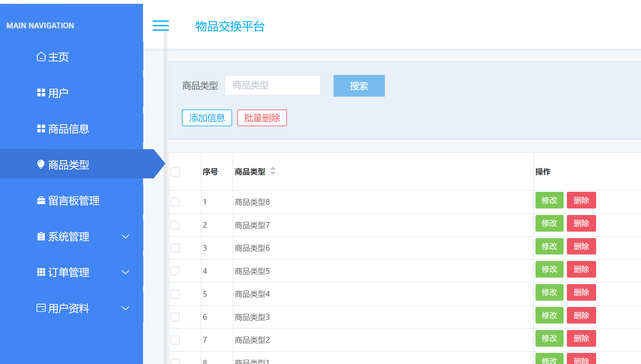
Task: Tick the select-all header checkbox
Action: [x=175, y=172]
